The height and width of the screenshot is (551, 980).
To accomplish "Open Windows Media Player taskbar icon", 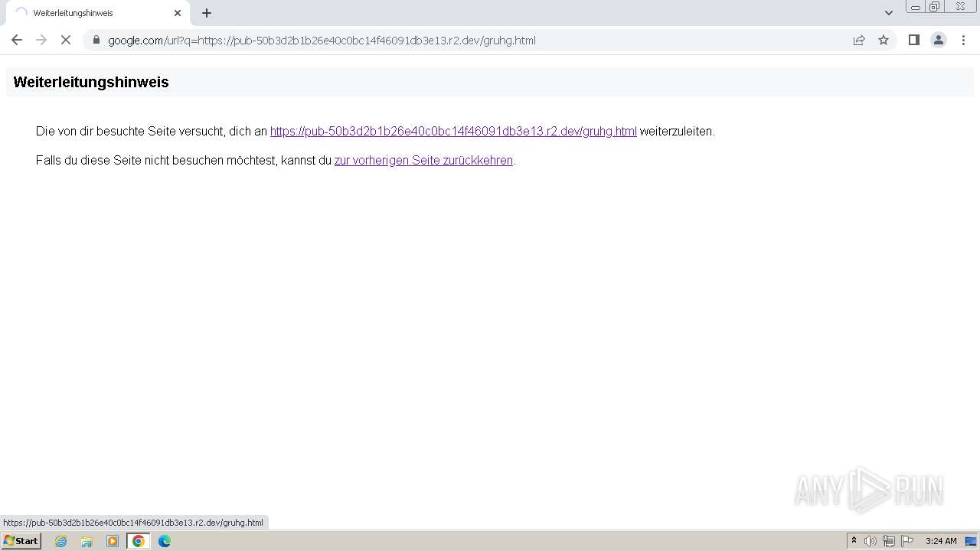I will click(x=113, y=541).
